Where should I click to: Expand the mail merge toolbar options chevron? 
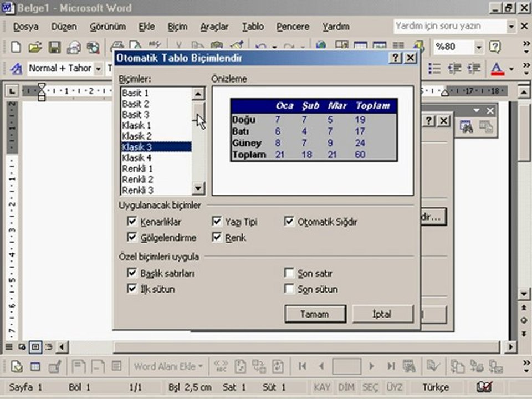click(526, 366)
